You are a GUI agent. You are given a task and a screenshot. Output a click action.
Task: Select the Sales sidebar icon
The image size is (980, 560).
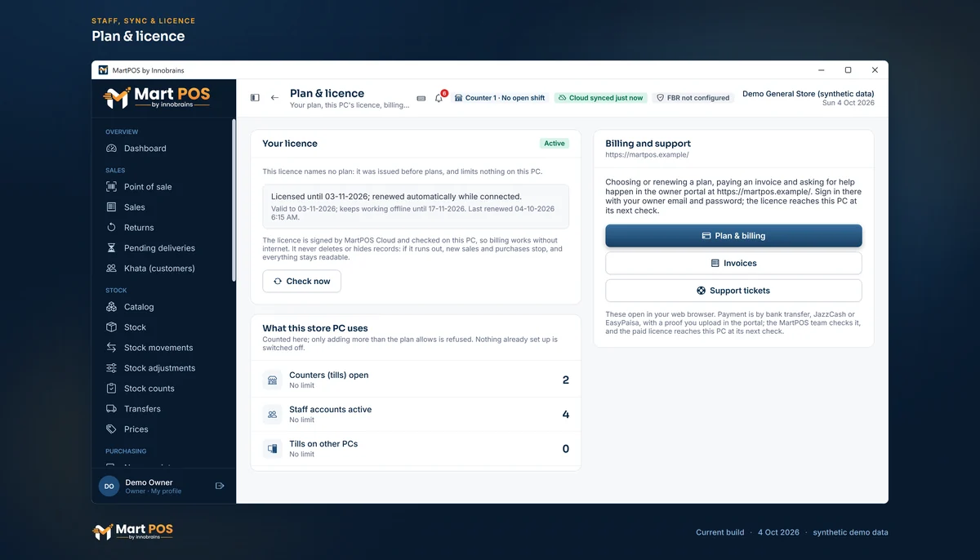click(111, 207)
